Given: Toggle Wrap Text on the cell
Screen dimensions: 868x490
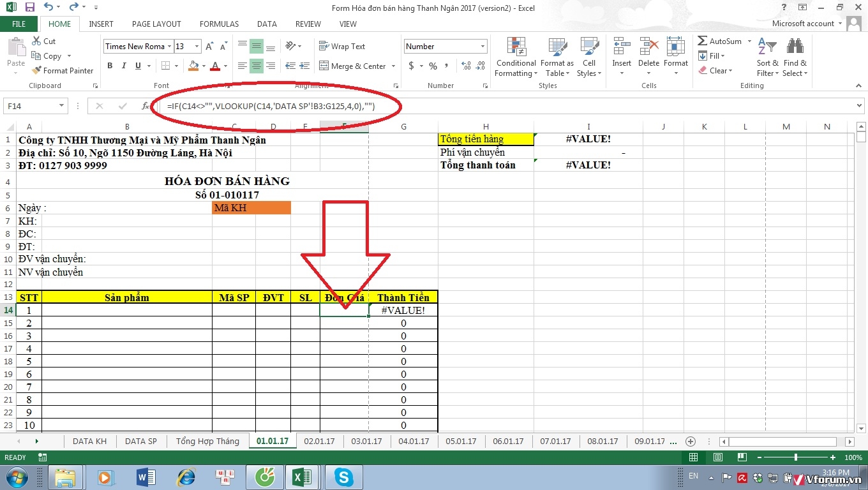Looking at the screenshot, I should pyautogui.click(x=342, y=47).
